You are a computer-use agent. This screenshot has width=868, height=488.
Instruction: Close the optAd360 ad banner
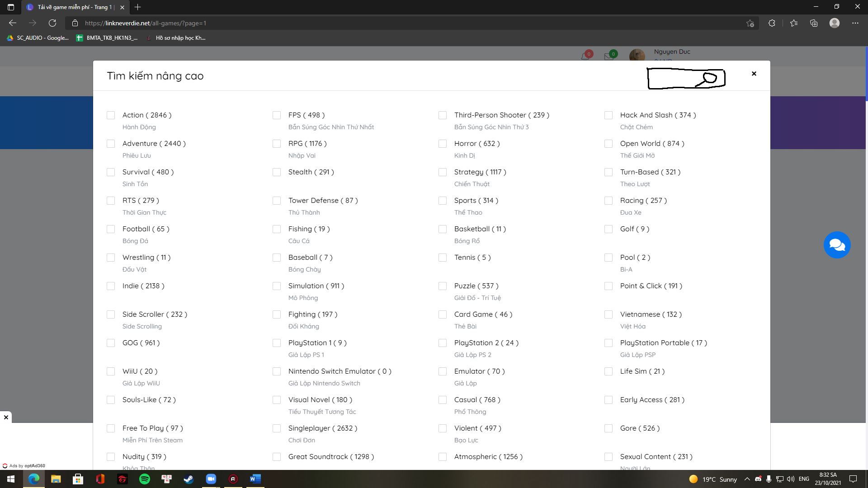pyautogui.click(x=6, y=417)
